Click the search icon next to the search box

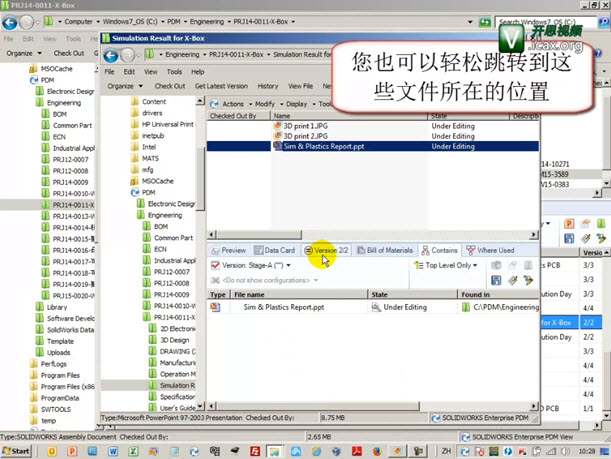604,22
